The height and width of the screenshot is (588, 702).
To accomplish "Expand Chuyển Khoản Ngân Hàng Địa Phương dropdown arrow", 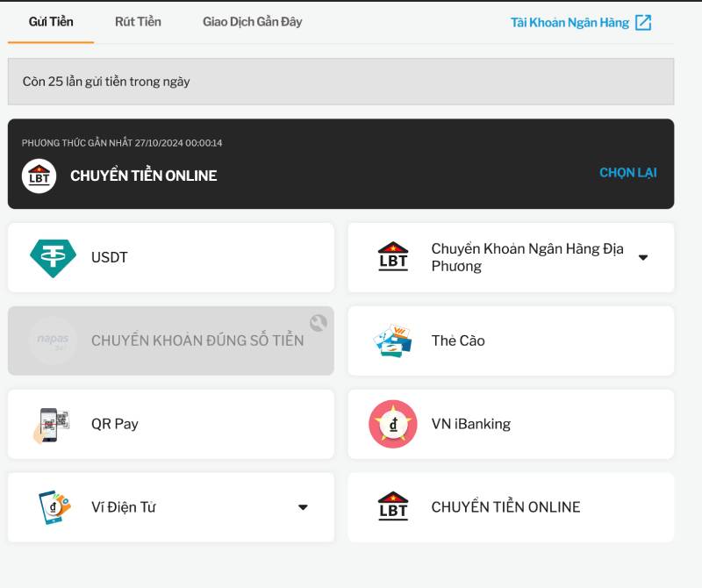I will point(643,258).
